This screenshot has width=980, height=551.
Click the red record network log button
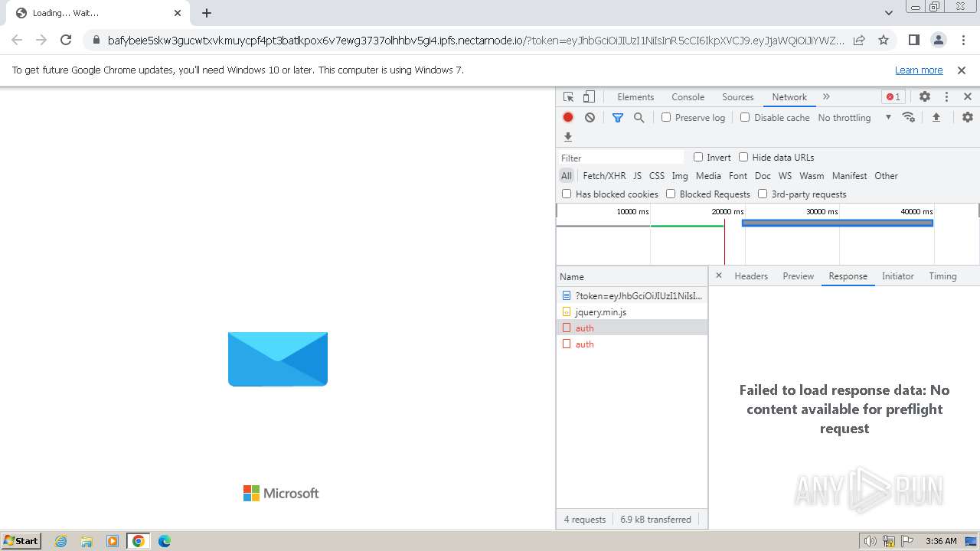pos(568,117)
